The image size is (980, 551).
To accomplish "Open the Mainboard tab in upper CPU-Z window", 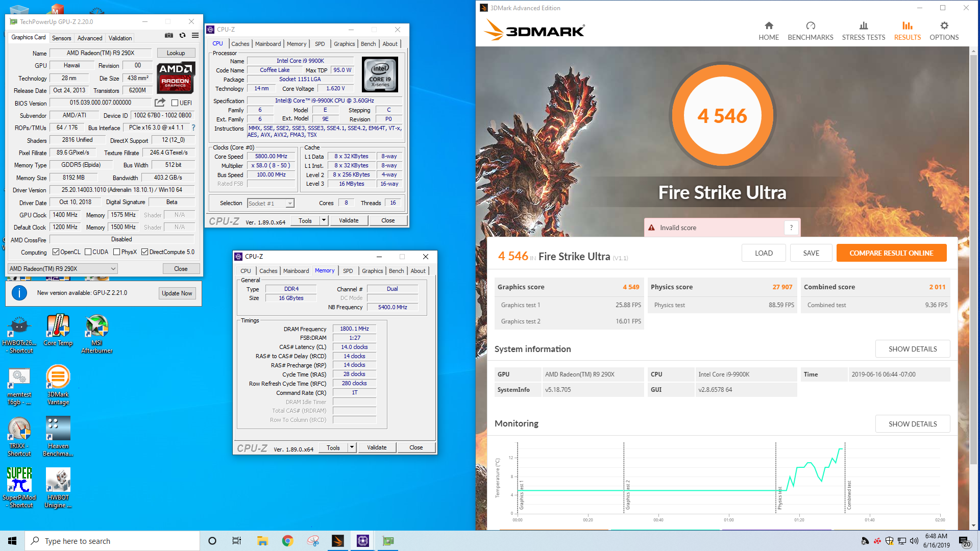I will point(268,44).
